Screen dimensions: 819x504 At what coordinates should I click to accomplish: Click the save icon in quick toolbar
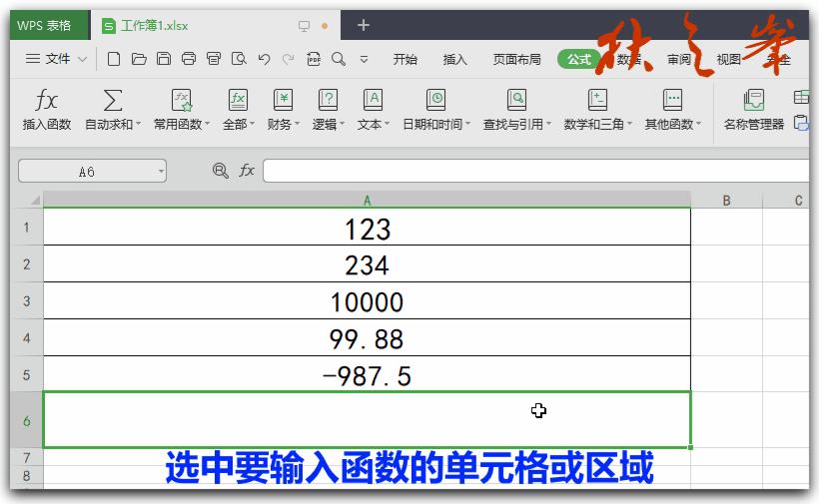pyautogui.click(x=164, y=59)
